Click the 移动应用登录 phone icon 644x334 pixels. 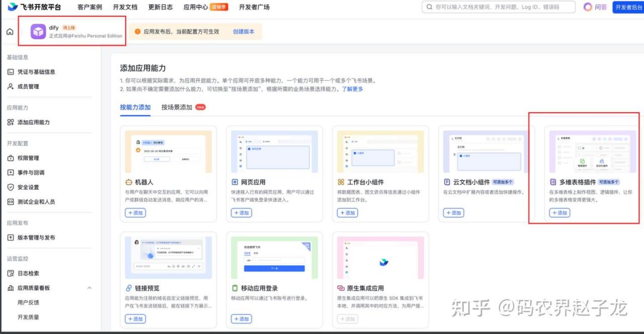(x=234, y=288)
